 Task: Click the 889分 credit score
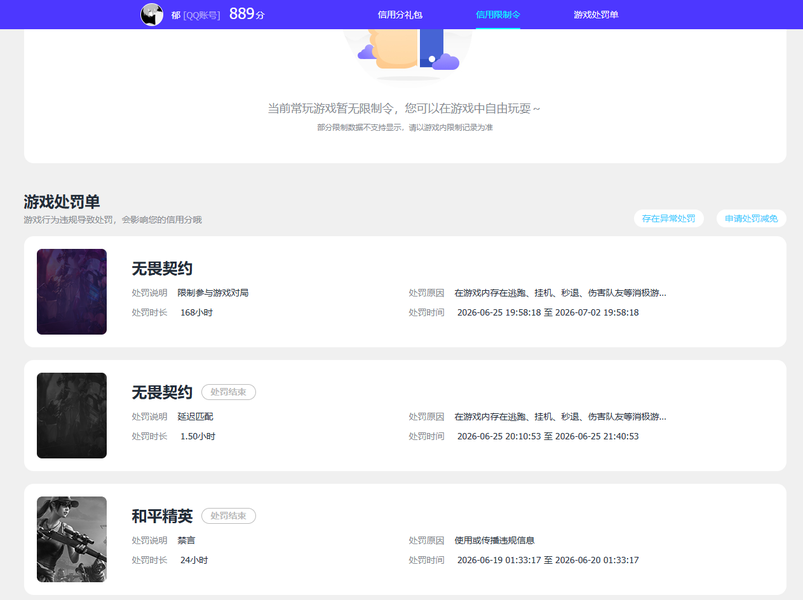point(247,14)
